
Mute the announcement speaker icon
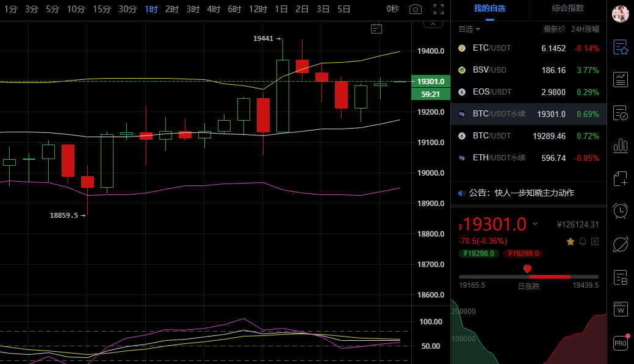[x=462, y=193]
